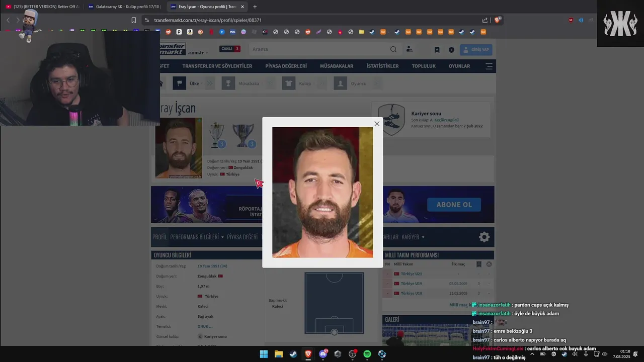Select the Ülke quick-select flag box
The width and height of the screenshot is (644, 362).
click(180, 83)
